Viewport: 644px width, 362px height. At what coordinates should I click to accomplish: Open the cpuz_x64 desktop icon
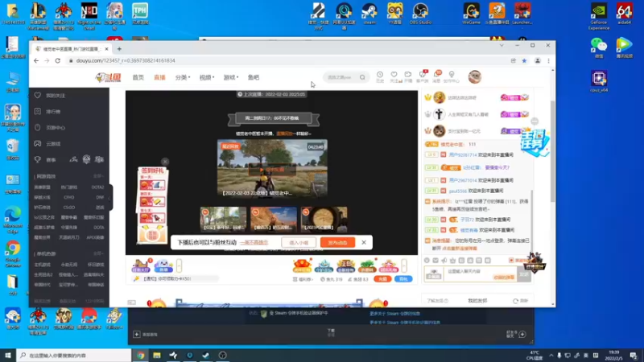click(599, 81)
